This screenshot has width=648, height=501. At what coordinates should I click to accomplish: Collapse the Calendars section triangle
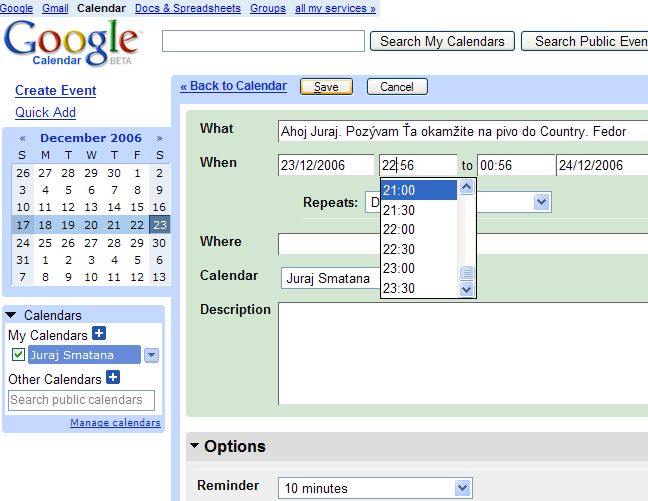11,315
